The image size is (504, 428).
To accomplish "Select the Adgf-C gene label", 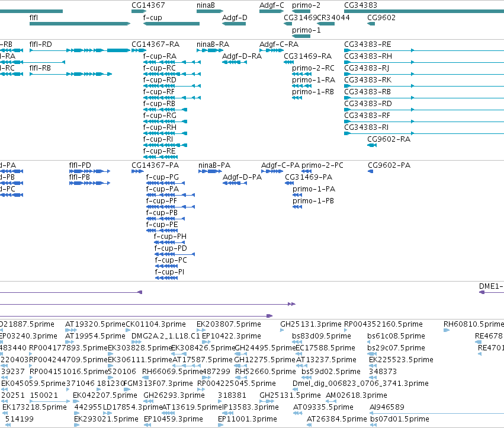I will [x=272, y=5].
